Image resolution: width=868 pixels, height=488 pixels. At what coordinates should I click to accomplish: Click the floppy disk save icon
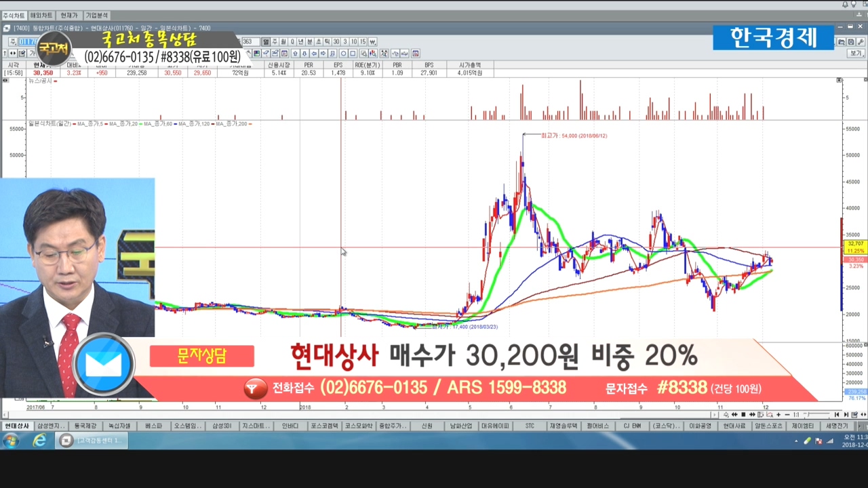point(850,42)
